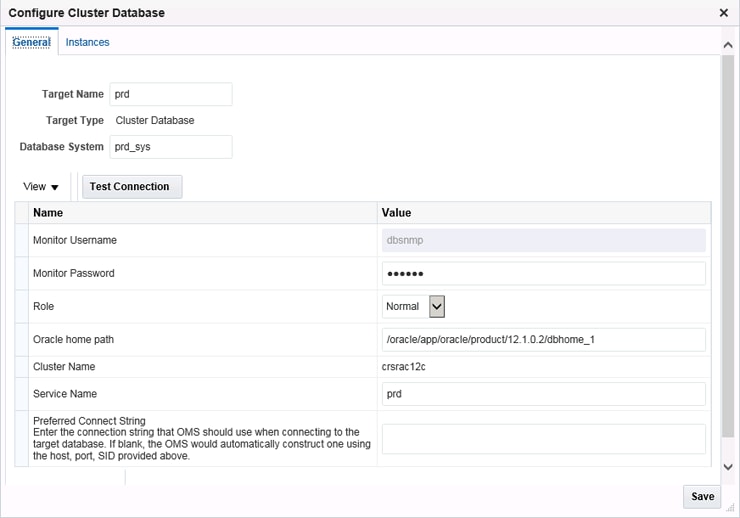Click the Value column header
740x518 pixels.
pos(396,212)
